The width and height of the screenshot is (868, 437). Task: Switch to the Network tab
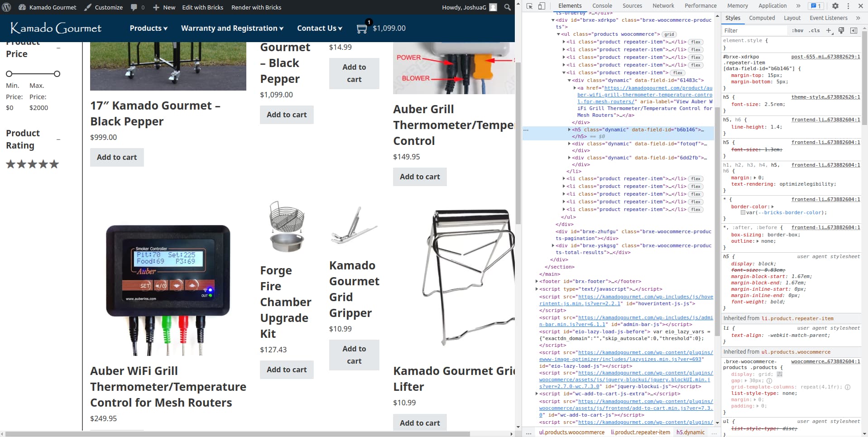pos(663,6)
